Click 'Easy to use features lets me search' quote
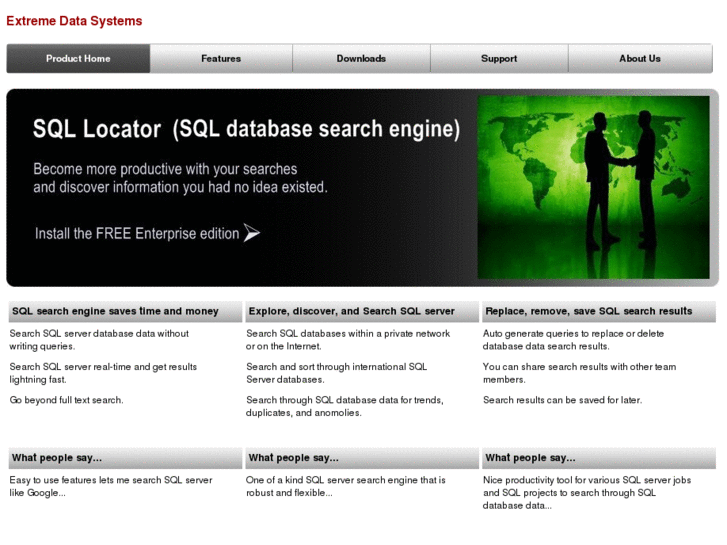Screen dimensions: 727x545 (x=111, y=487)
